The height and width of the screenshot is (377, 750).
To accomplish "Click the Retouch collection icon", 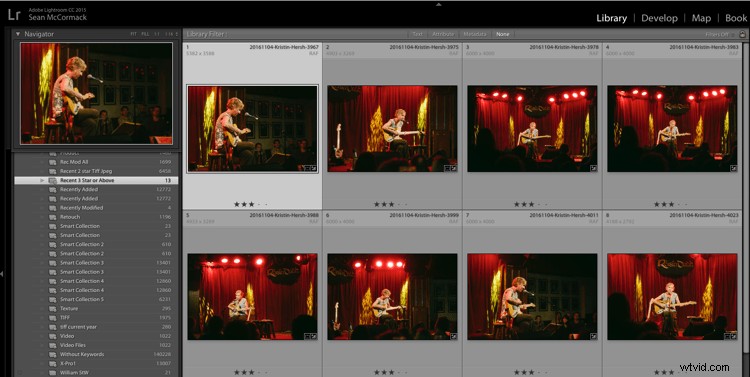I will [53, 217].
